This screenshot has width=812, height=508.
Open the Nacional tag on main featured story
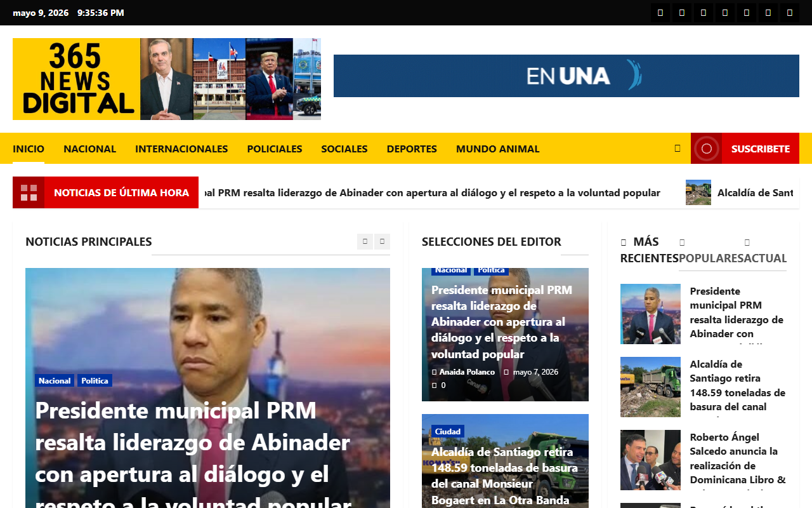point(55,380)
